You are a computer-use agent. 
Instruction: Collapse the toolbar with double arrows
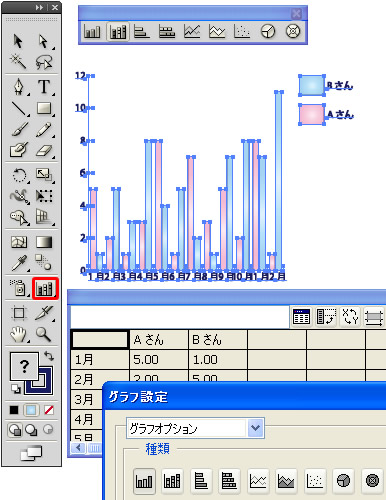tap(39, 7)
